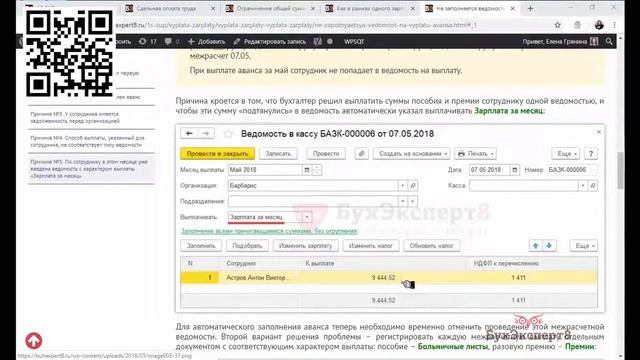Open the calendar for Месяц выплаты

(307, 170)
